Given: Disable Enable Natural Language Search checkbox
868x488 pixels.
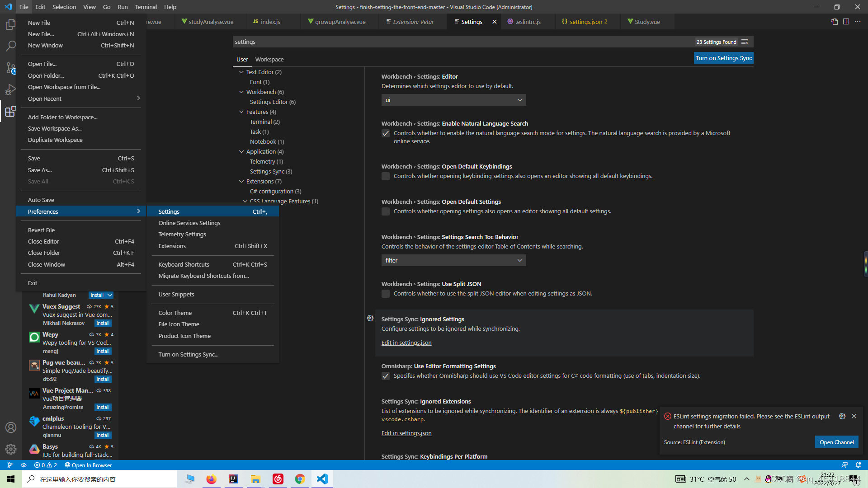Looking at the screenshot, I should 386,133.
